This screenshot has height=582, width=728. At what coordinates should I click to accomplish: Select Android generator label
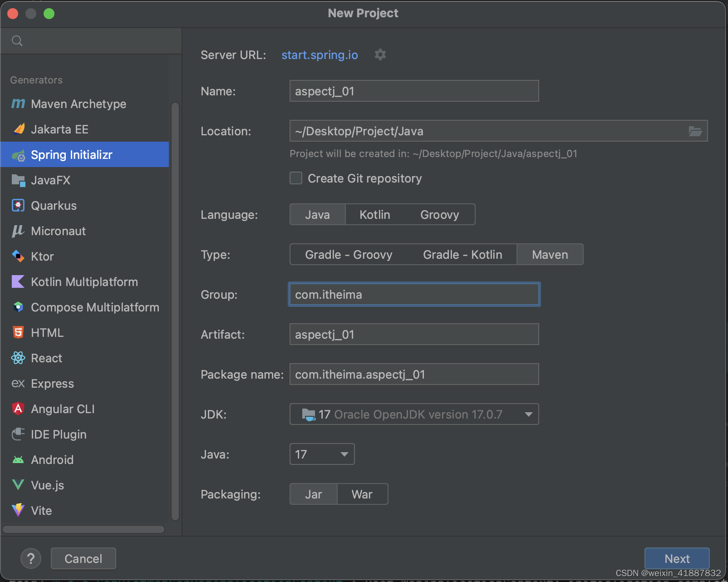click(x=52, y=460)
